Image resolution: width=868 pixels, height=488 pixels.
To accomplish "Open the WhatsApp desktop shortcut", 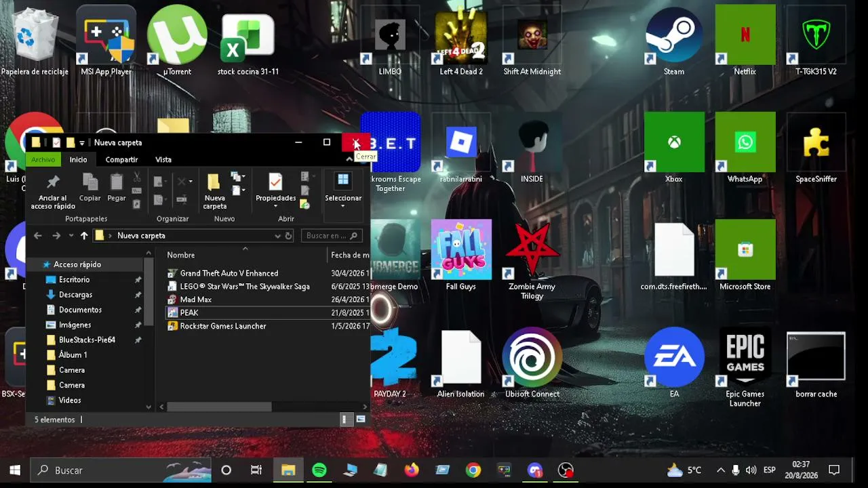I will point(745,148).
